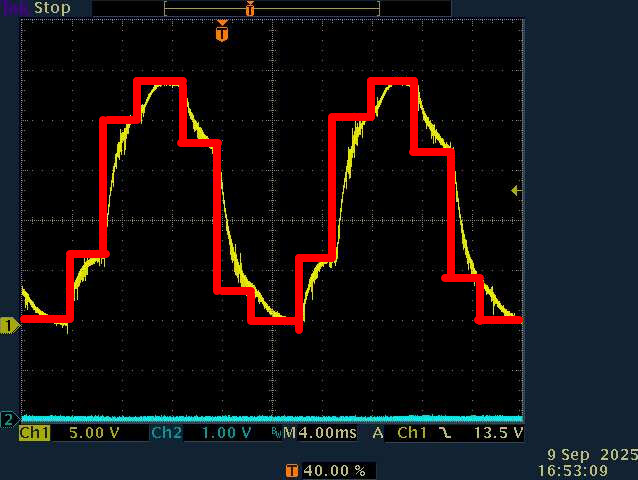Click the waveform record view bar

coord(272,9)
